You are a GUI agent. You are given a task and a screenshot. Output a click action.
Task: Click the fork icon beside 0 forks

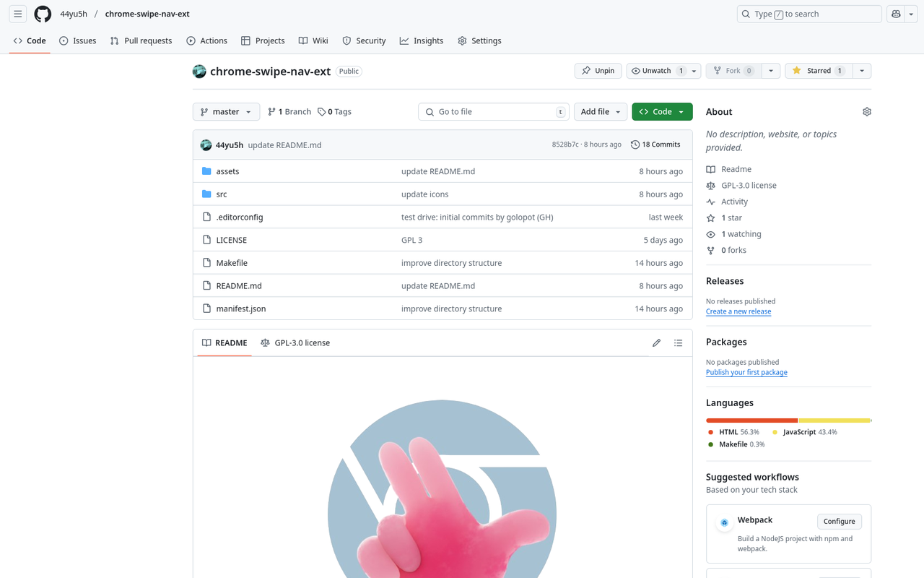point(711,251)
